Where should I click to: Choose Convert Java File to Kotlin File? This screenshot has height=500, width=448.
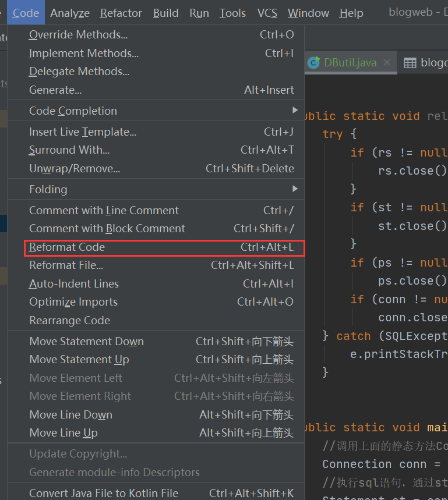[x=103, y=492]
